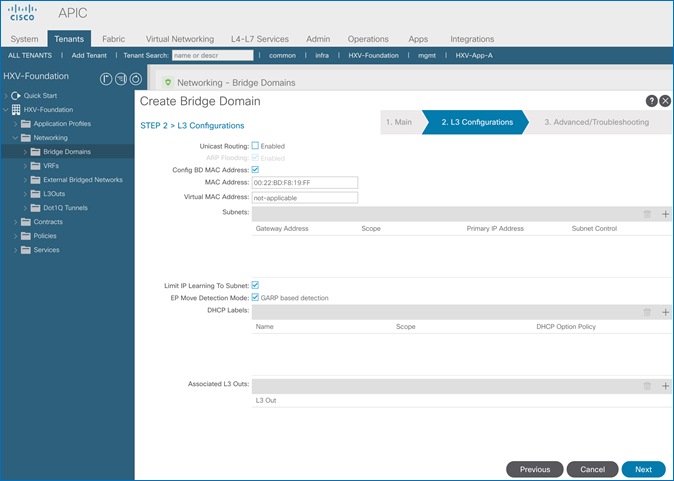Click the Policies folder icon
Viewport: 674px width, 481px height.
26,236
